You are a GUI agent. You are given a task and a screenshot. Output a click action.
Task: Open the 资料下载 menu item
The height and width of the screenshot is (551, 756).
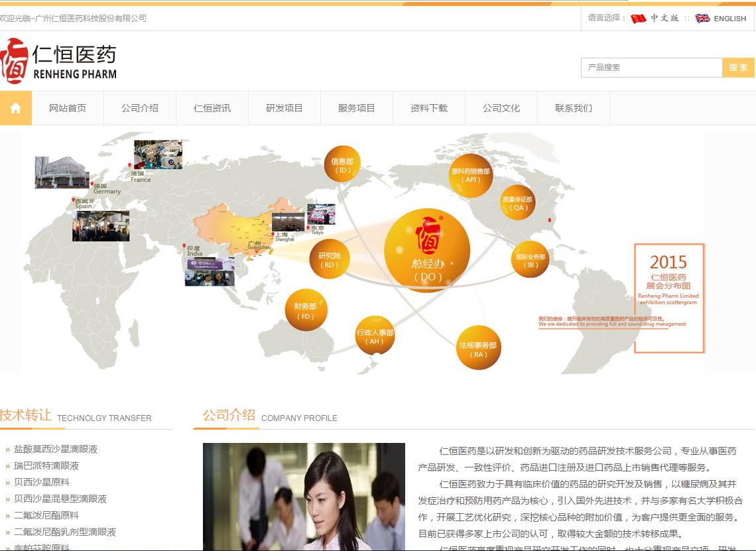pyautogui.click(x=429, y=108)
